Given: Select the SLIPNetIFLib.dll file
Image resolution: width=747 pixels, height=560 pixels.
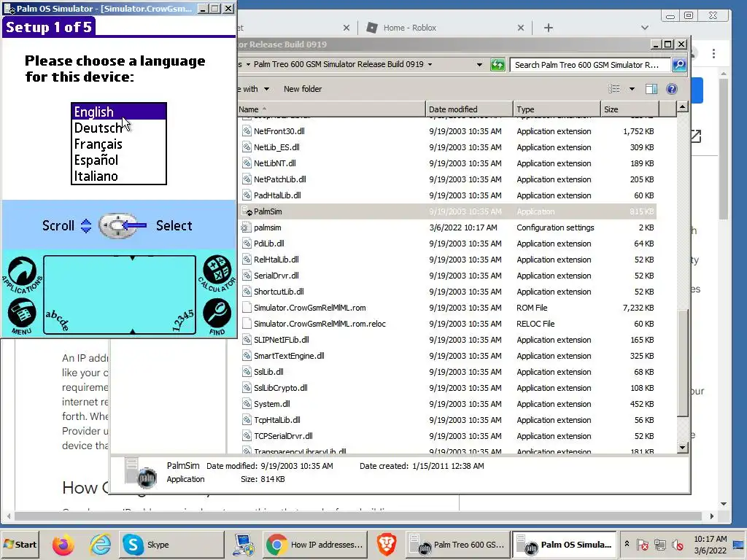Looking at the screenshot, I should pos(281,340).
